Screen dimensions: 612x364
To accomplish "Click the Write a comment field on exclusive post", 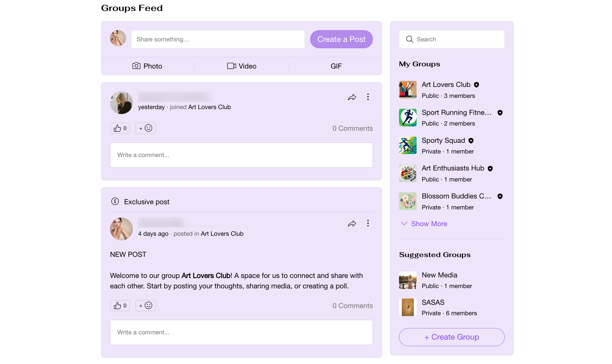I will (x=241, y=332).
